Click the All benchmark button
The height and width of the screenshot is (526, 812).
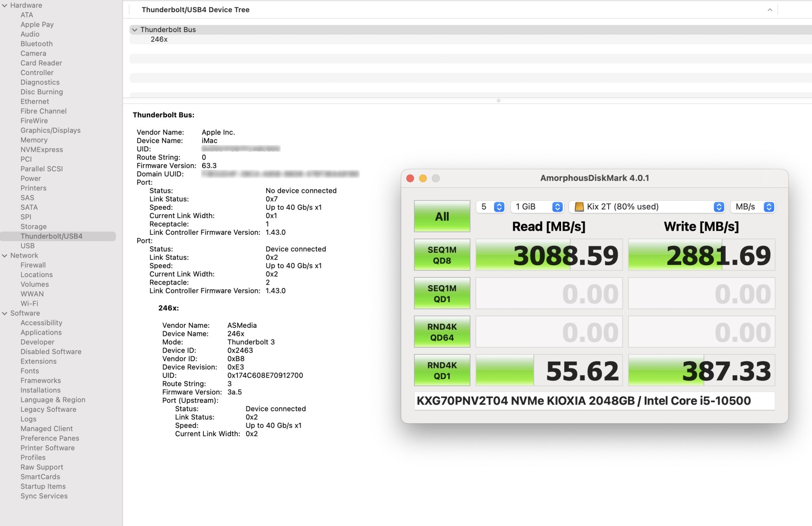pos(442,216)
